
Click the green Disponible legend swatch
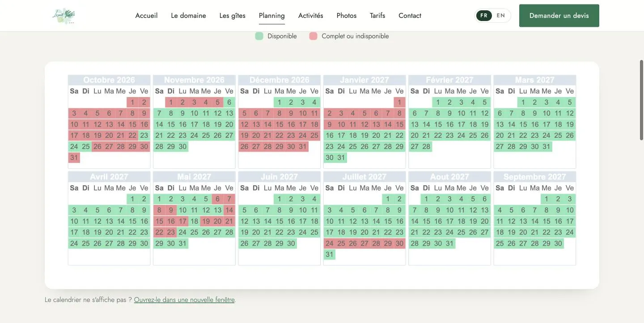[x=259, y=36]
